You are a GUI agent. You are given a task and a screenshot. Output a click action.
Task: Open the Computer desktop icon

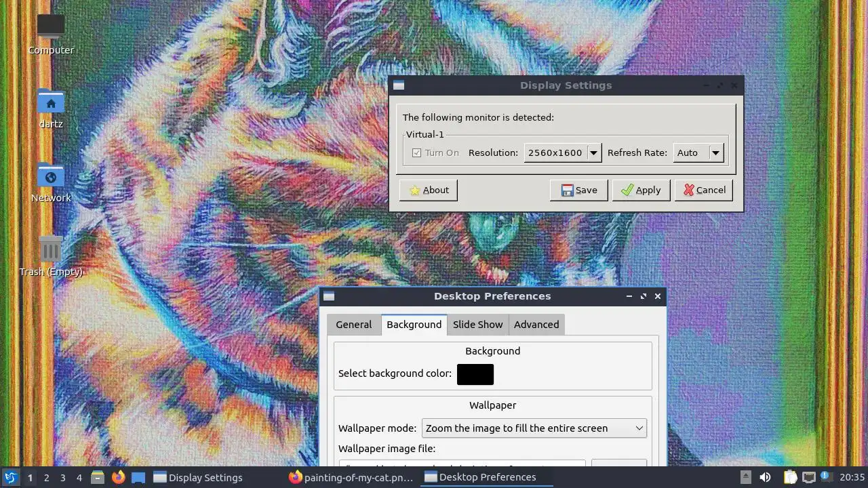[51, 27]
